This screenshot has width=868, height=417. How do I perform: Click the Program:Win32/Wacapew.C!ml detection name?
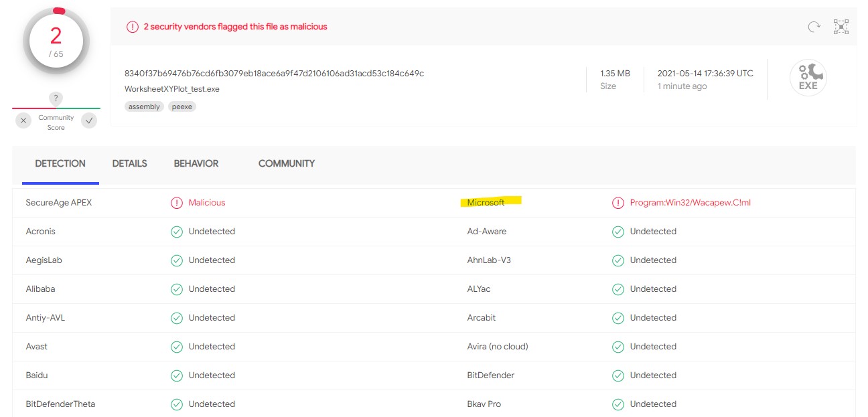[x=690, y=203]
